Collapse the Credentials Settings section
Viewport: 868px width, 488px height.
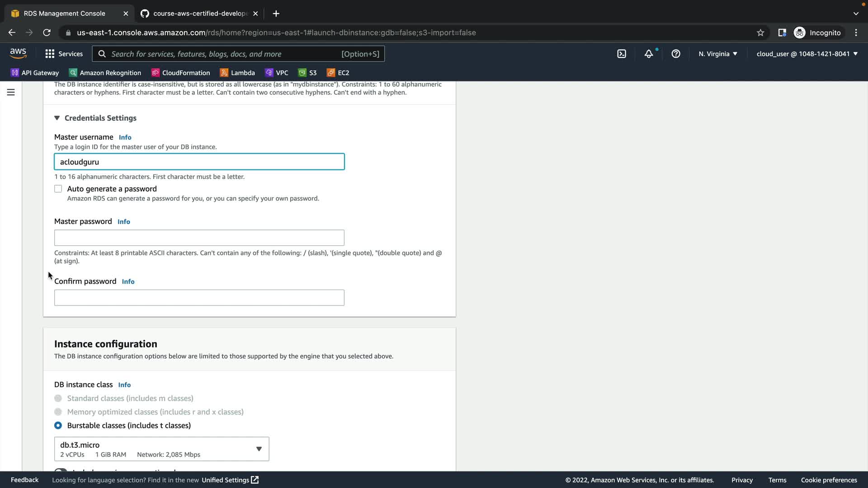pos(57,118)
